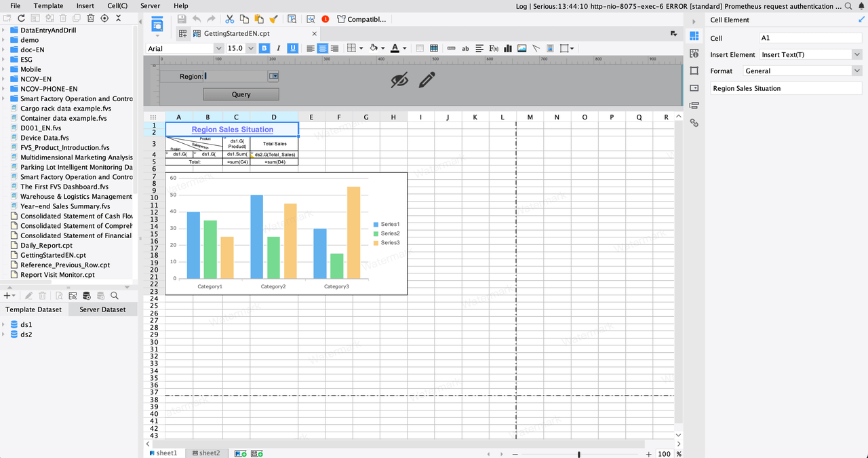
Task: Click the format painter brush icon
Action: coord(273,19)
